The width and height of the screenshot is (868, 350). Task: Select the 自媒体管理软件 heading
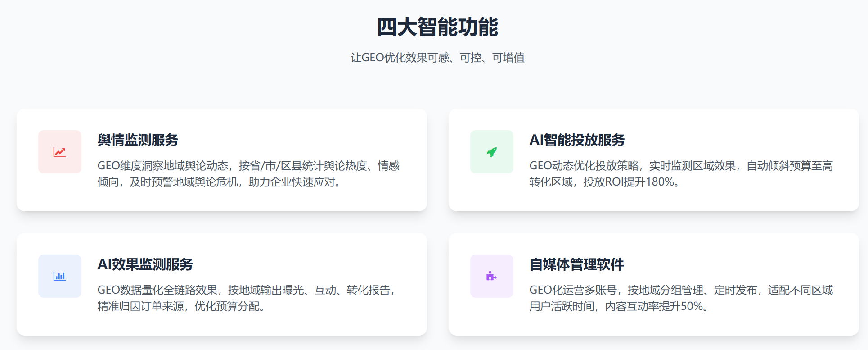pos(576,264)
